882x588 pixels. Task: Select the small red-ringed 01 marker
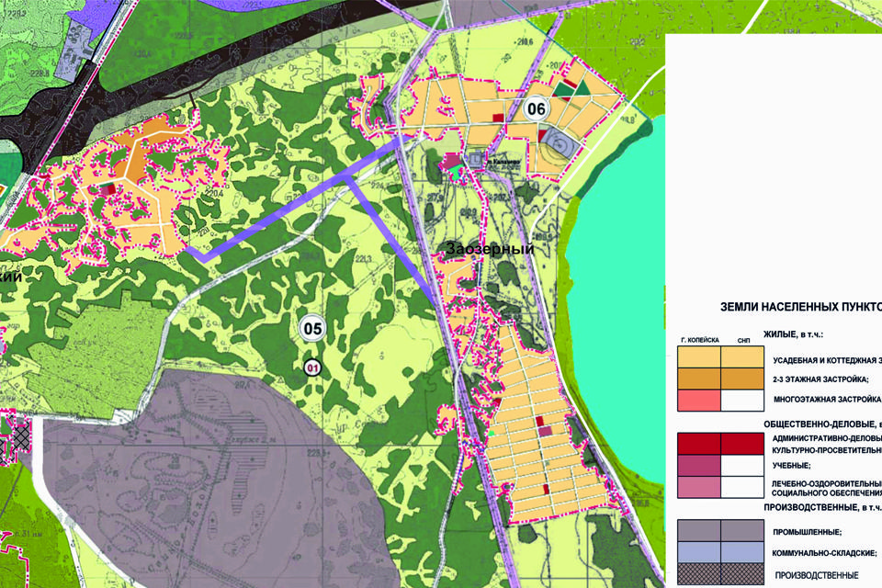(x=313, y=368)
